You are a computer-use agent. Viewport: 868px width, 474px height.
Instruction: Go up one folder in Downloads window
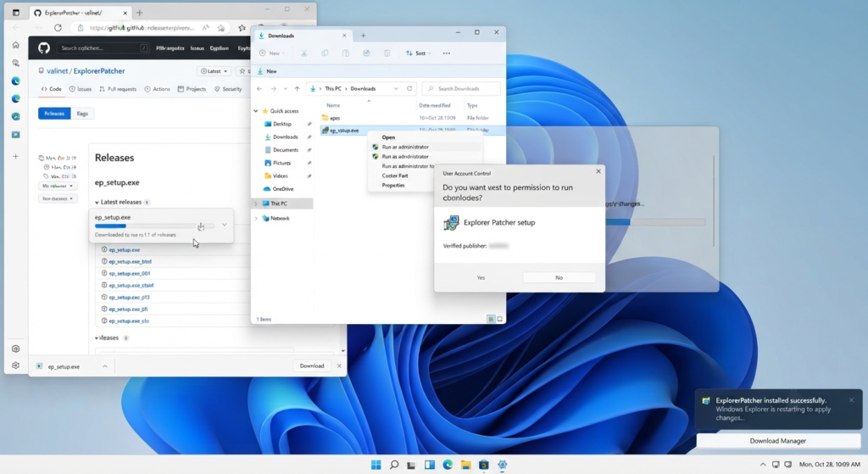[x=298, y=88]
